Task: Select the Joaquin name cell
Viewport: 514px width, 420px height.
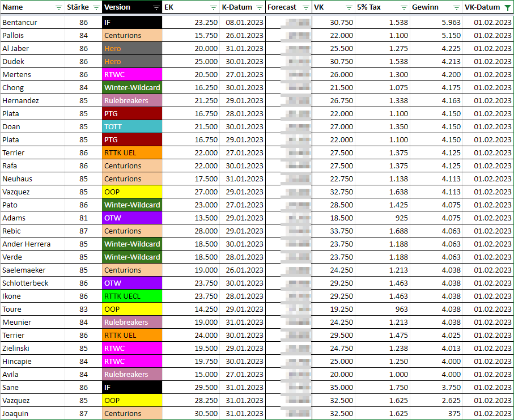Action: [32, 413]
